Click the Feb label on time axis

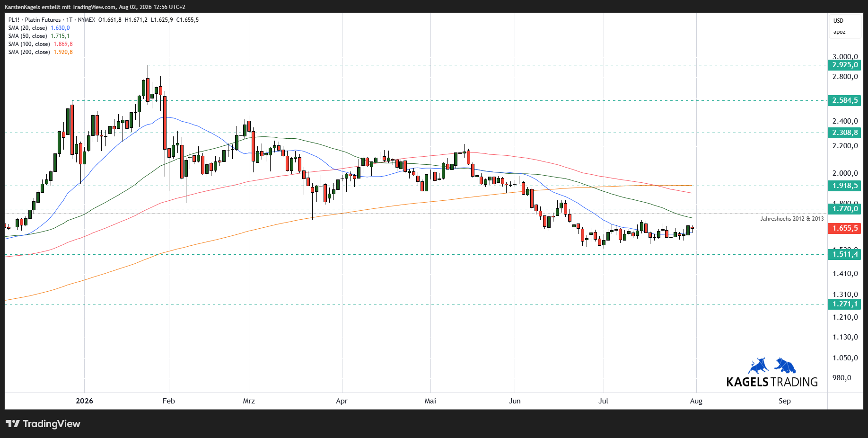tap(169, 401)
